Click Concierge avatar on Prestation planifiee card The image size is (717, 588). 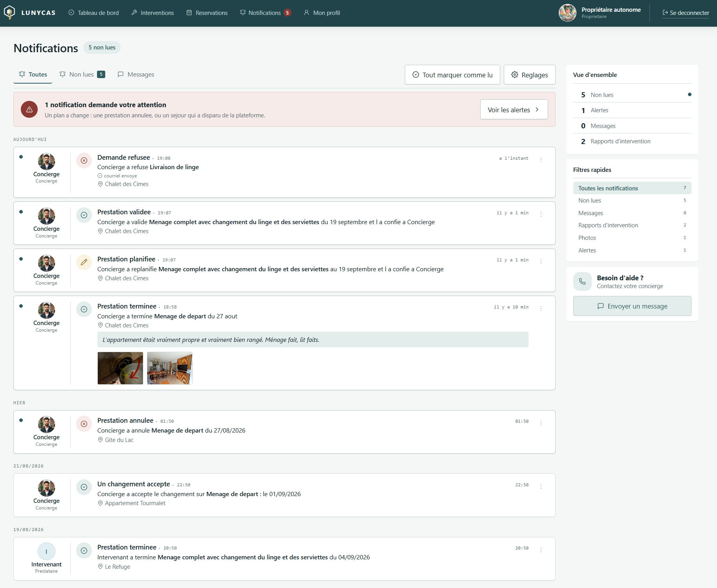point(46,263)
